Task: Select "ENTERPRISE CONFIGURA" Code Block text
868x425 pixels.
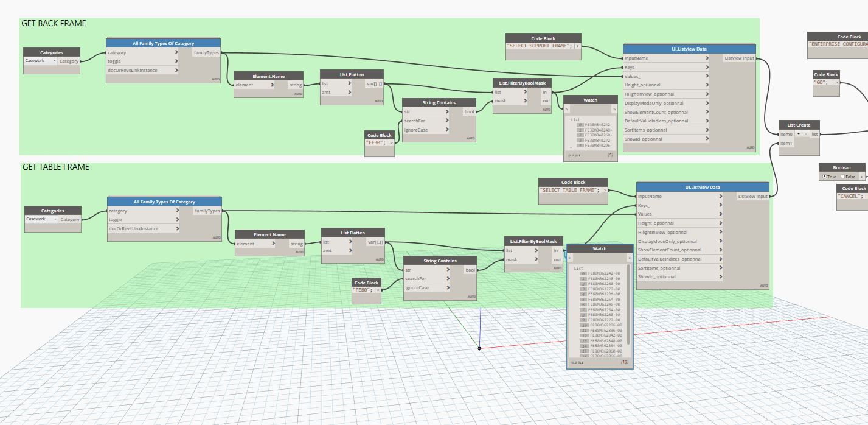Action: tap(838, 44)
